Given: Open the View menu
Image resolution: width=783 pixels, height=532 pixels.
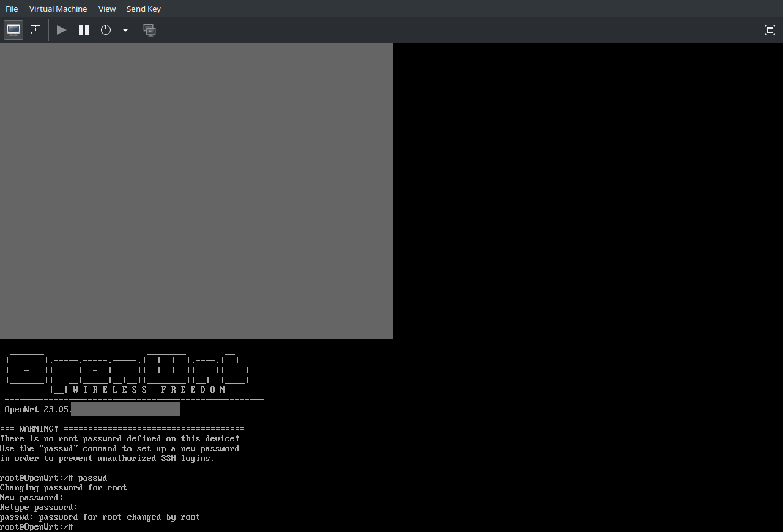Looking at the screenshot, I should point(107,9).
